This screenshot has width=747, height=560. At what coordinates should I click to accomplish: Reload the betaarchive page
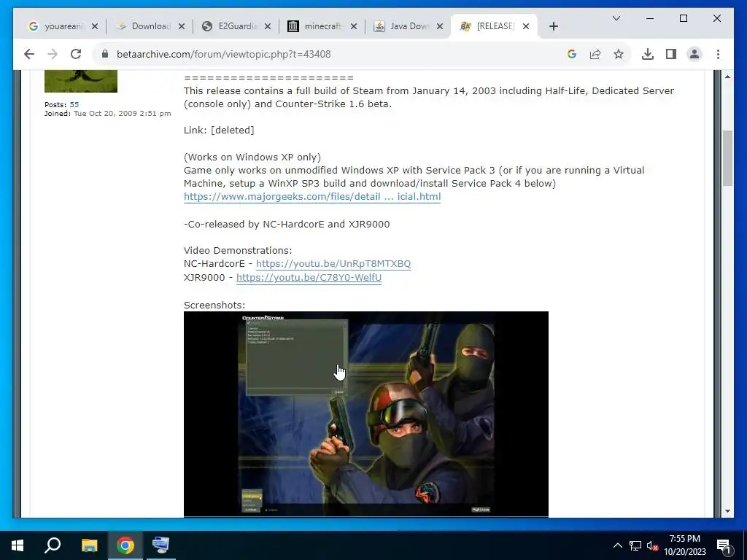[x=76, y=54]
